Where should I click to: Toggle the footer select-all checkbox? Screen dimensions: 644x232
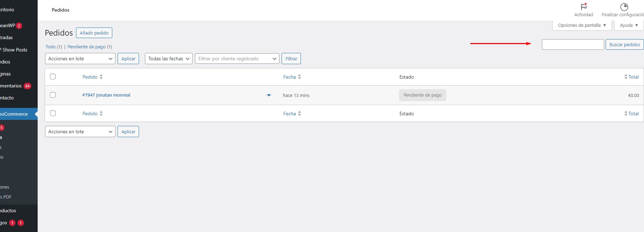pyautogui.click(x=53, y=113)
